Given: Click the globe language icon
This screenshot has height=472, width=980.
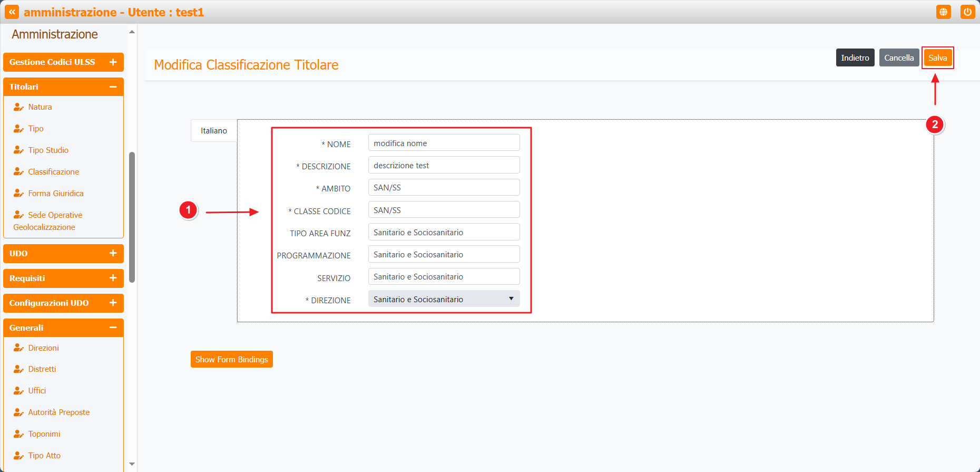Looking at the screenshot, I should click(x=943, y=12).
